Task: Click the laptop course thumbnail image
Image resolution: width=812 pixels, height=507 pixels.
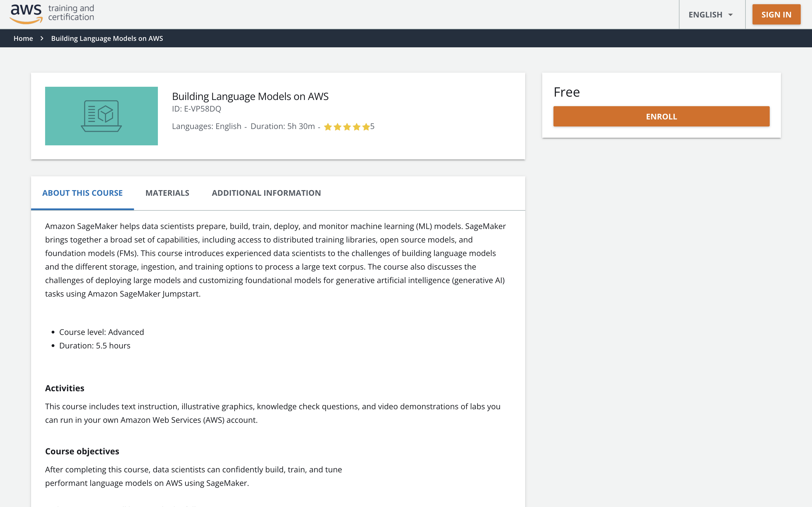Action: point(101,116)
